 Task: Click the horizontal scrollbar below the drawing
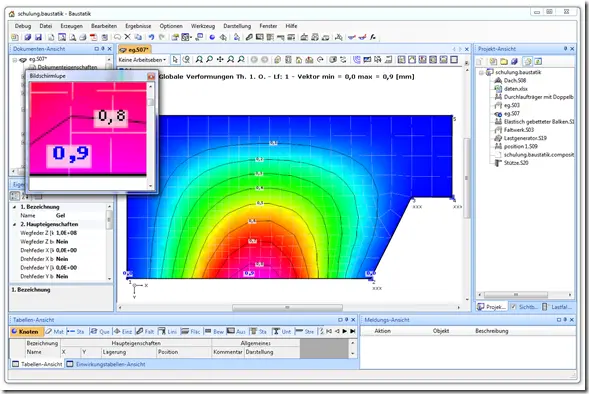[287, 308]
